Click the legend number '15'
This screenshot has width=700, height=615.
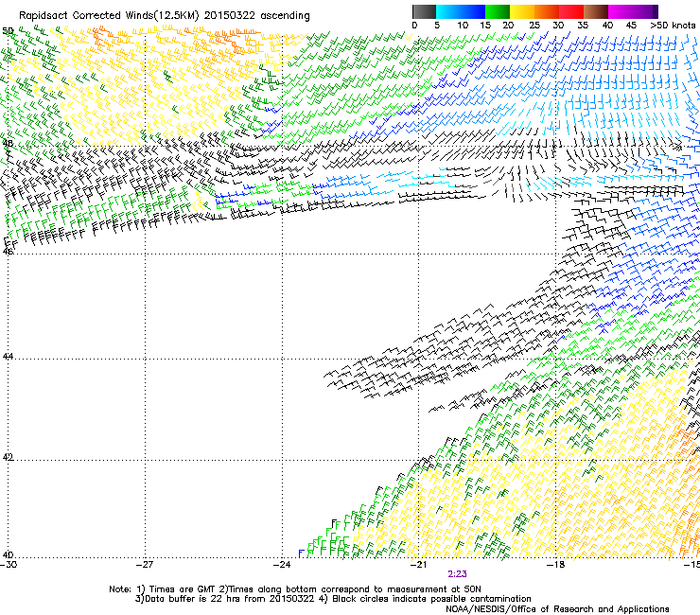click(485, 26)
